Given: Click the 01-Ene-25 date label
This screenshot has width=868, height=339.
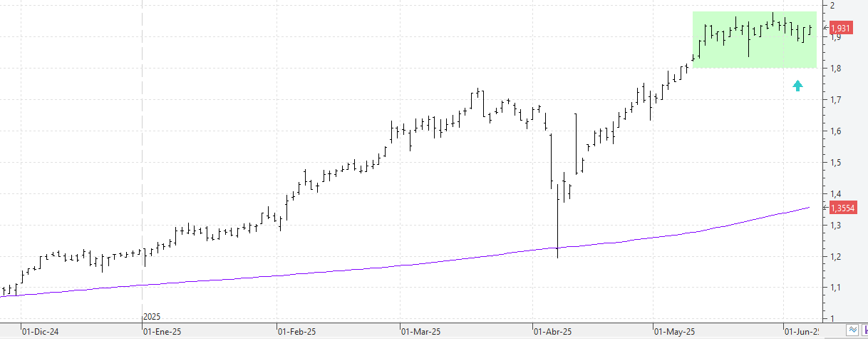Looking at the screenshot, I should click(x=162, y=332).
